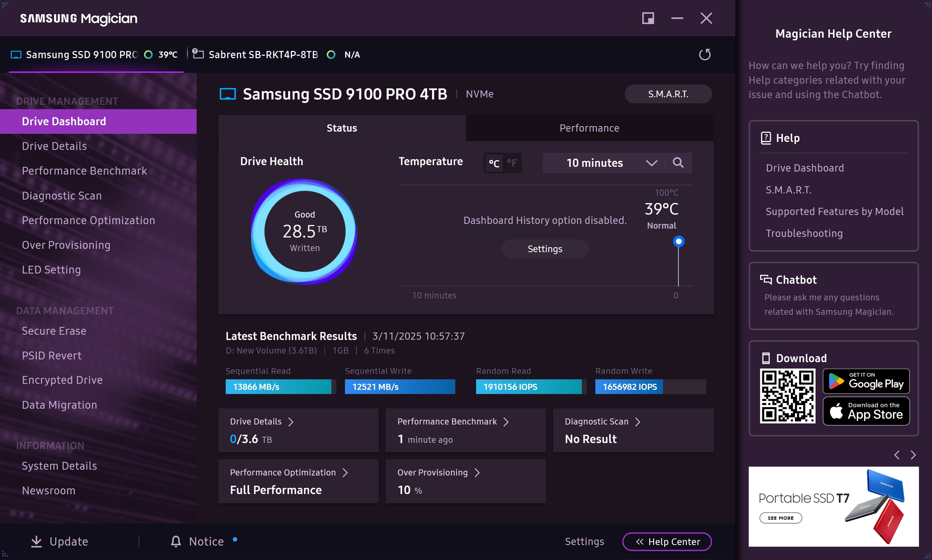Open Troubleshooting help link
932x560 pixels.
pyautogui.click(x=804, y=233)
